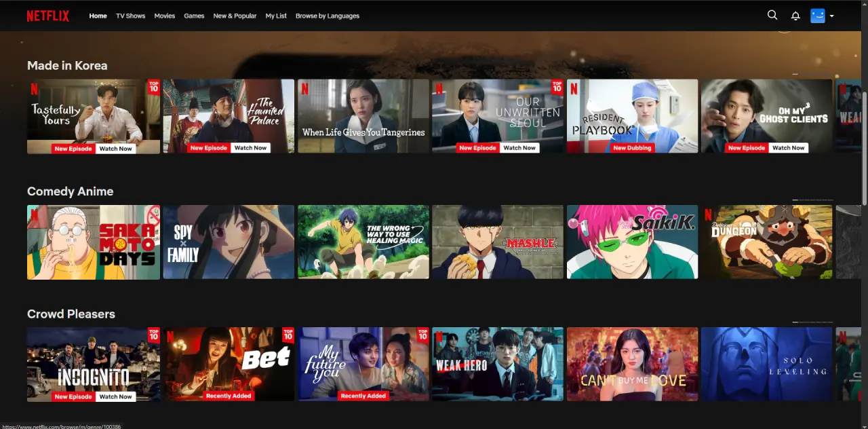Click Netflix N logo on Delicious in Dungeon
Viewport: 868px width, 429px height.
point(709,214)
